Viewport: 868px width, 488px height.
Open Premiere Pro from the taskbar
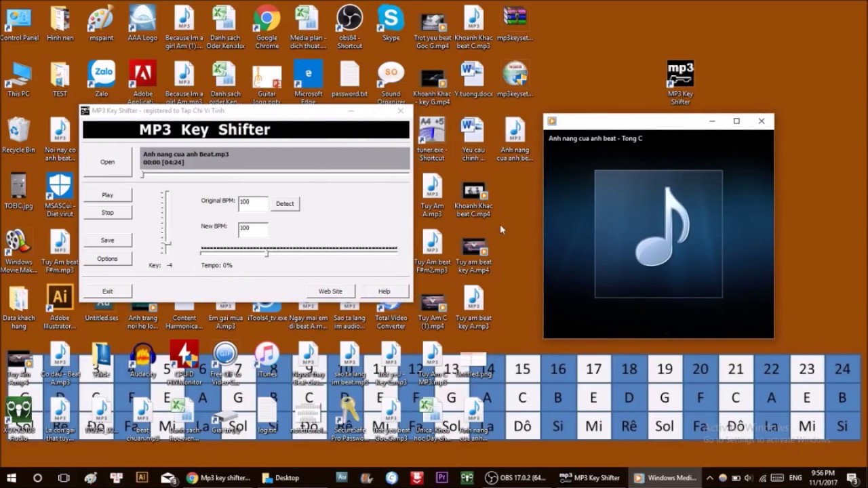pos(442,478)
